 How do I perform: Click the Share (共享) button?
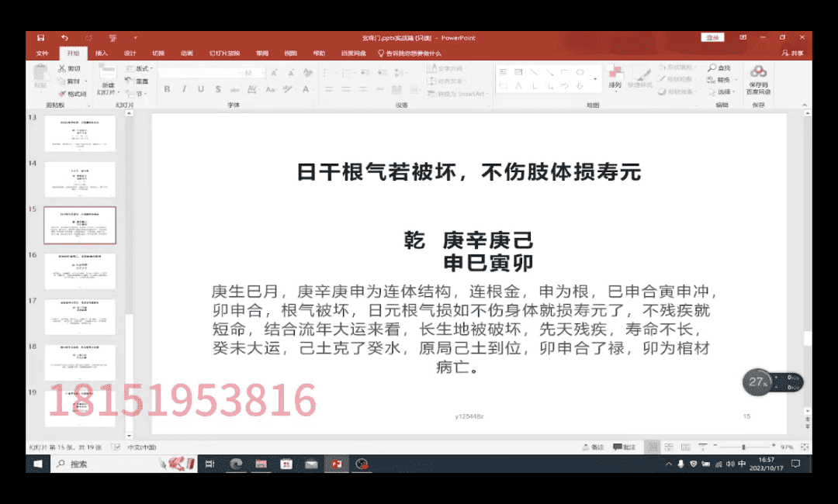pyautogui.click(x=793, y=54)
